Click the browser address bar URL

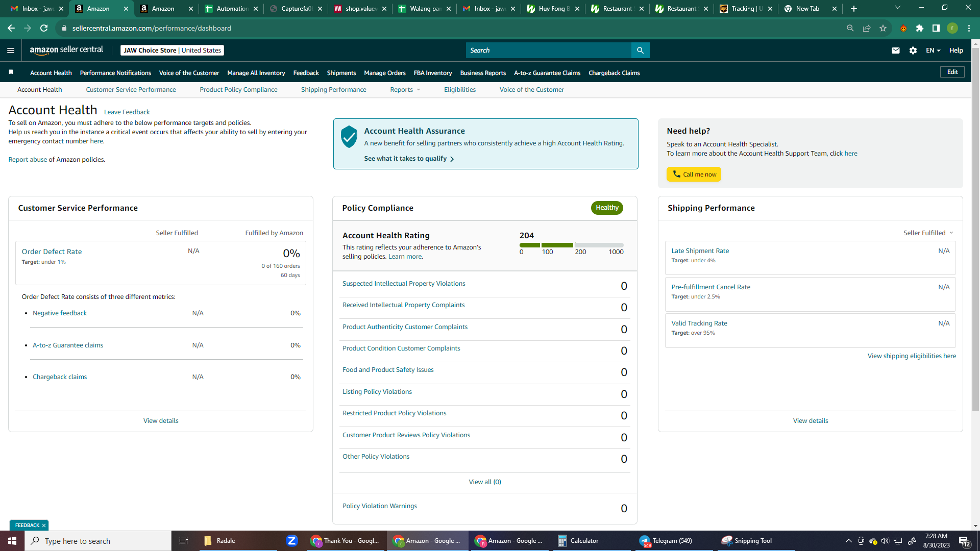[152, 28]
